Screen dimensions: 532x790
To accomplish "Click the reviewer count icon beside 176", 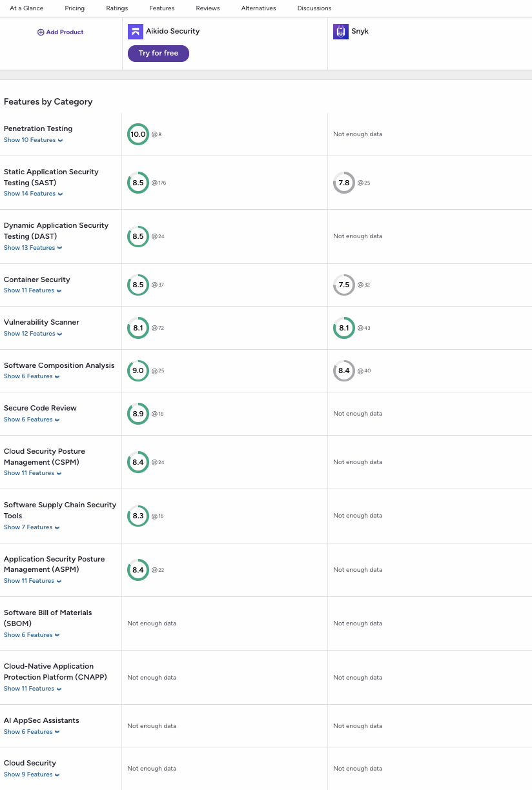I will (154, 183).
